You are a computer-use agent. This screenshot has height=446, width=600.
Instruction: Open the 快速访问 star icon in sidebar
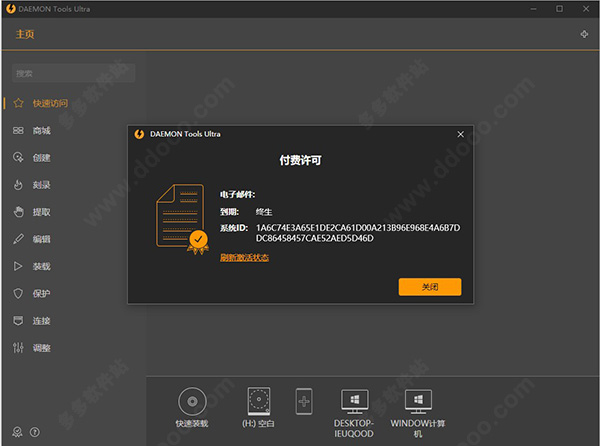point(18,103)
